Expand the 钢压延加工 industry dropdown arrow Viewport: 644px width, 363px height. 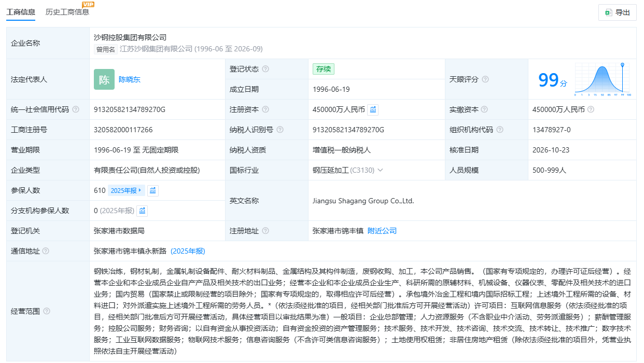(x=380, y=170)
